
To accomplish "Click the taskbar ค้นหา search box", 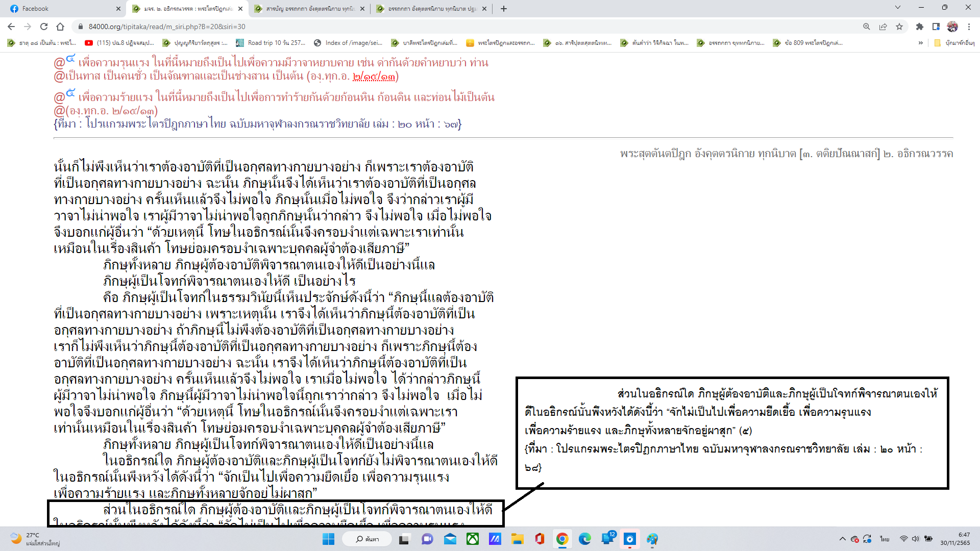I will pyautogui.click(x=367, y=539).
